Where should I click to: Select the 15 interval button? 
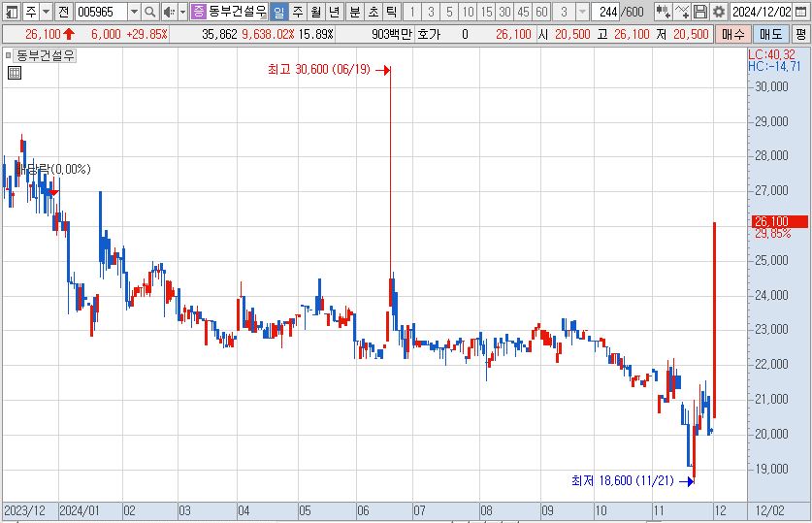(487, 12)
